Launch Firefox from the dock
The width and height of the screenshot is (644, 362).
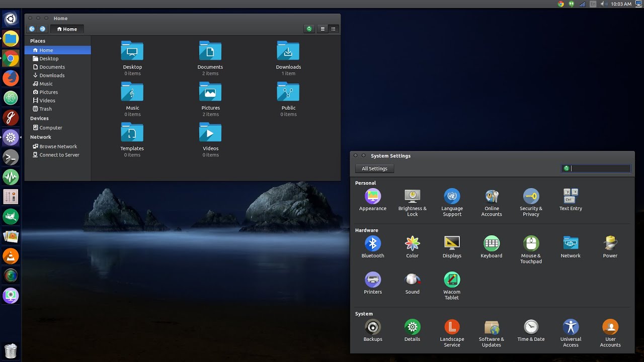[11, 78]
